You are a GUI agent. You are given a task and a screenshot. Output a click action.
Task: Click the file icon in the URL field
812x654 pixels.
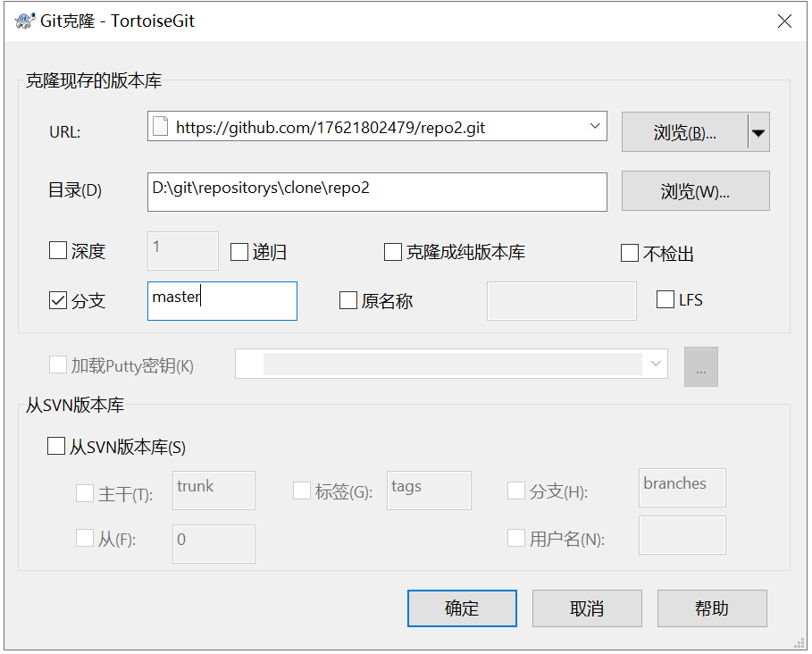pyautogui.click(x=160, y=126)
